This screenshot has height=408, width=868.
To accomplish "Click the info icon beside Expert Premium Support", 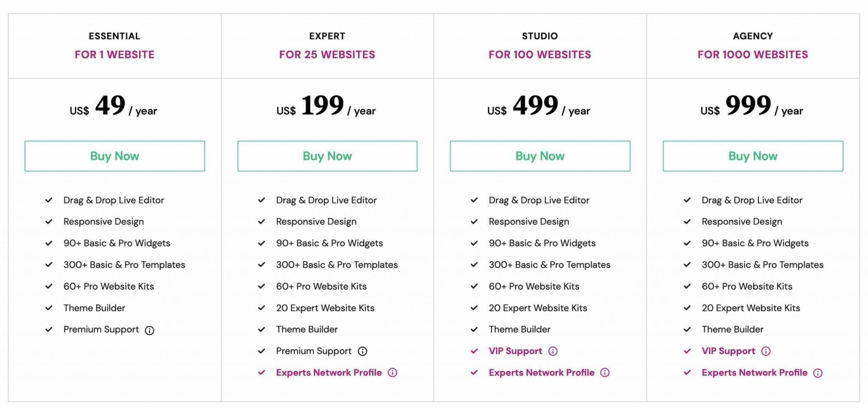I will pyautogui.click(x=363, y=351).
